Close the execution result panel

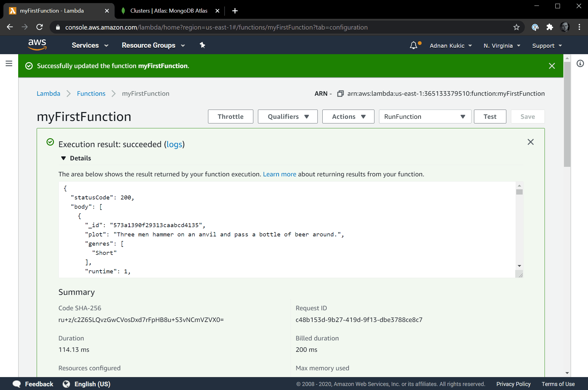[530, 142]
